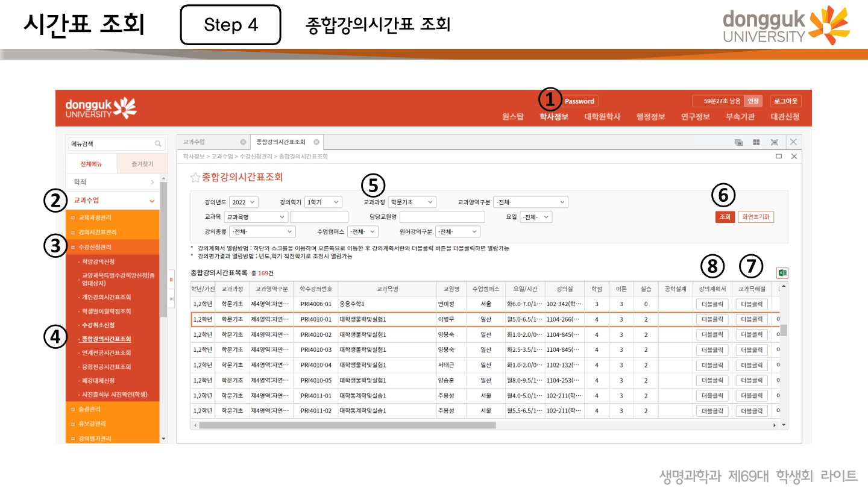Screen dimensions: 868x488
Task: Expand the 학적 menu section
Action: click(x=112, y=181)
